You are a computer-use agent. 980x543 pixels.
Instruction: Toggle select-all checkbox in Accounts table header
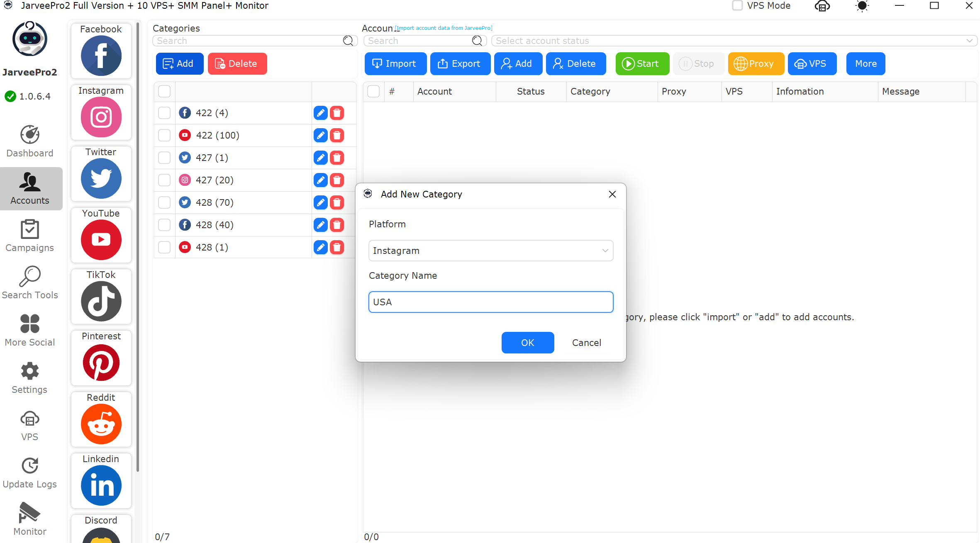pyautogui.click(x=373, y=91)
